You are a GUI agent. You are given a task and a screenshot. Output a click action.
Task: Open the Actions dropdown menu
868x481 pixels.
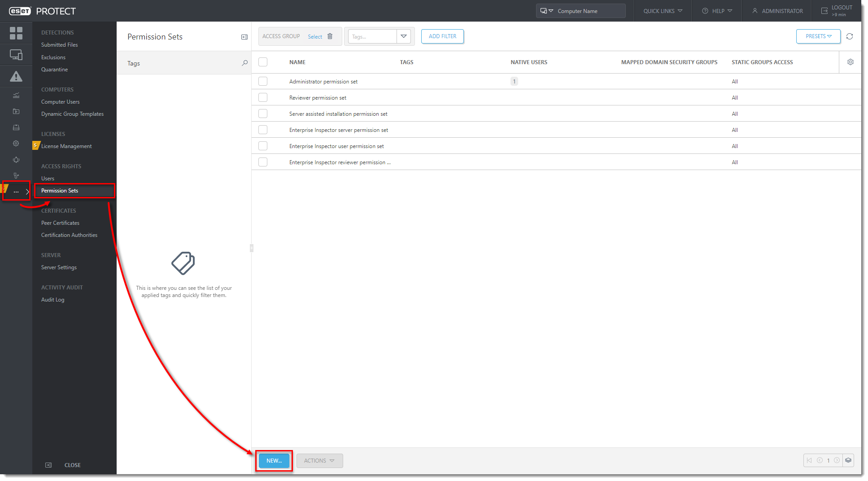(x=319, y=460)
